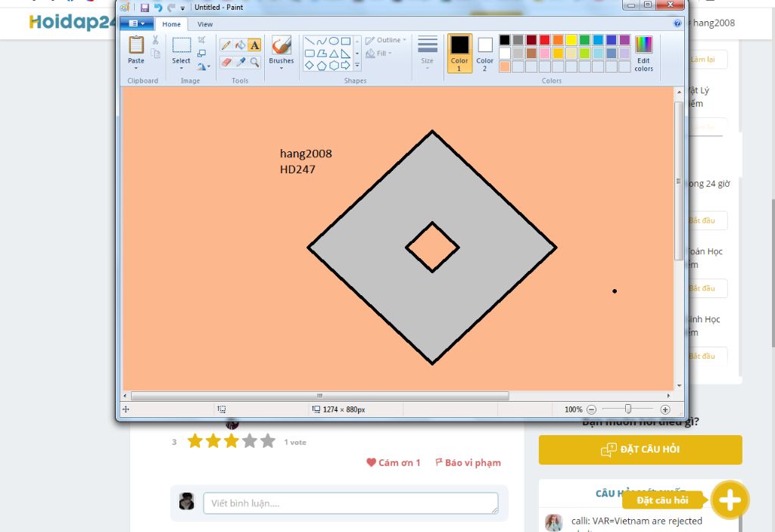Select the Eraser tool
775x532 pixels.
pyautogui.click(x=226, y=62)
